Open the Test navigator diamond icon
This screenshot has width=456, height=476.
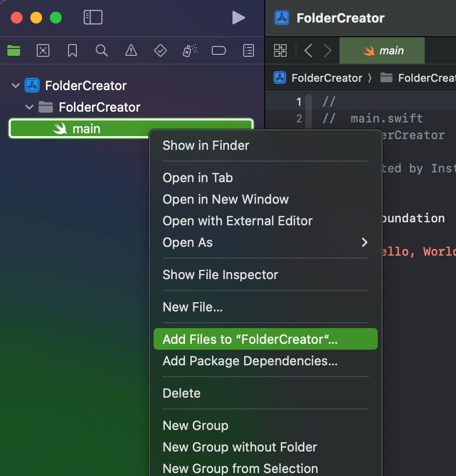[160, 50]
